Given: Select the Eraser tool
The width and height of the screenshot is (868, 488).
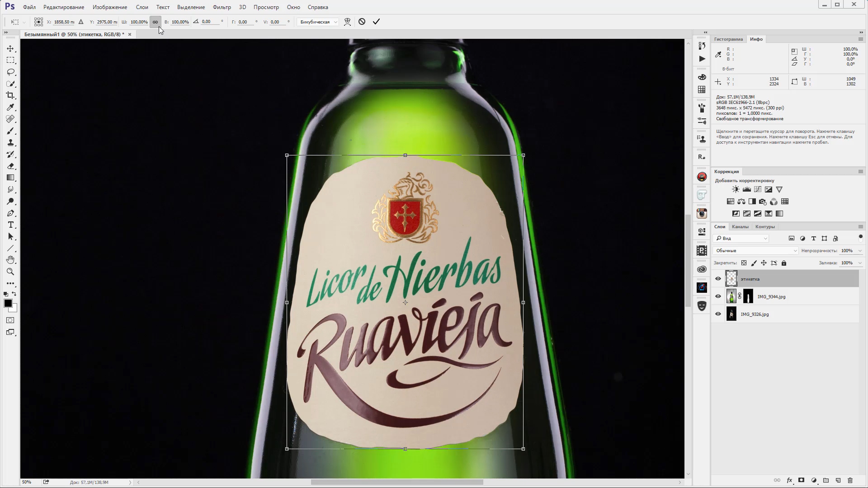Looking at the screenshot, I should (x=11, y=166).
